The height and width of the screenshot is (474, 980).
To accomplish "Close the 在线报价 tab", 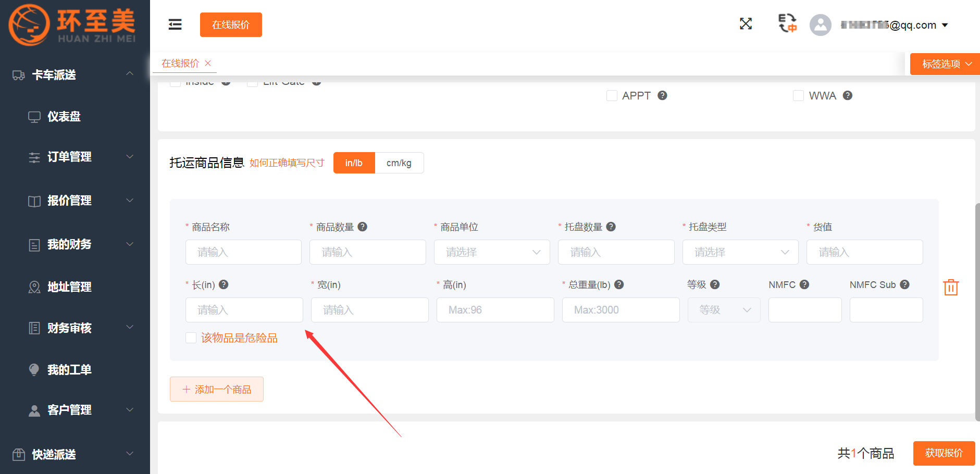I will (208, 63).
